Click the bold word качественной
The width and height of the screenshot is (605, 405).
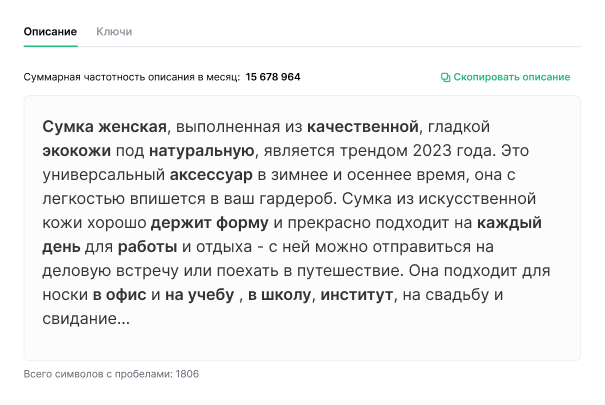click(x=362, y=127)
